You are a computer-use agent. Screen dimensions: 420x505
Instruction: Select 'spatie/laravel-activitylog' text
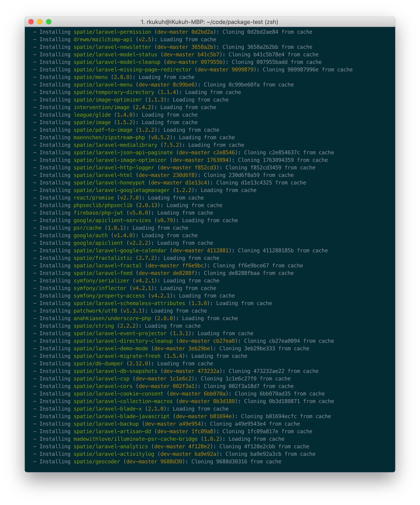(114, 454)
